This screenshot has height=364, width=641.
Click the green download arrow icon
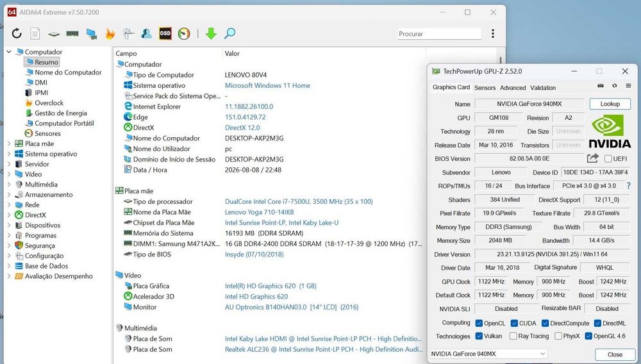point(211,33)
